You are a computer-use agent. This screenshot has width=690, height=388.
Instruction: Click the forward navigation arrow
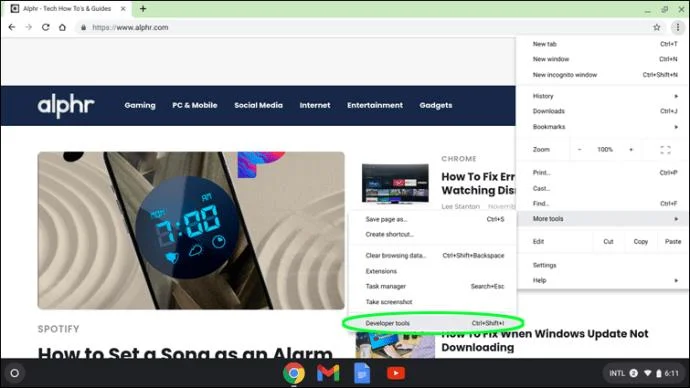[29, 27]
